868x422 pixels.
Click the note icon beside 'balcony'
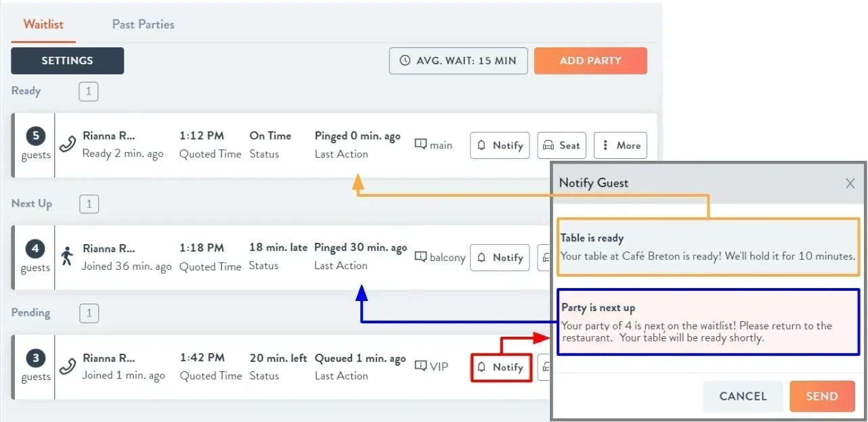(420, 257)
